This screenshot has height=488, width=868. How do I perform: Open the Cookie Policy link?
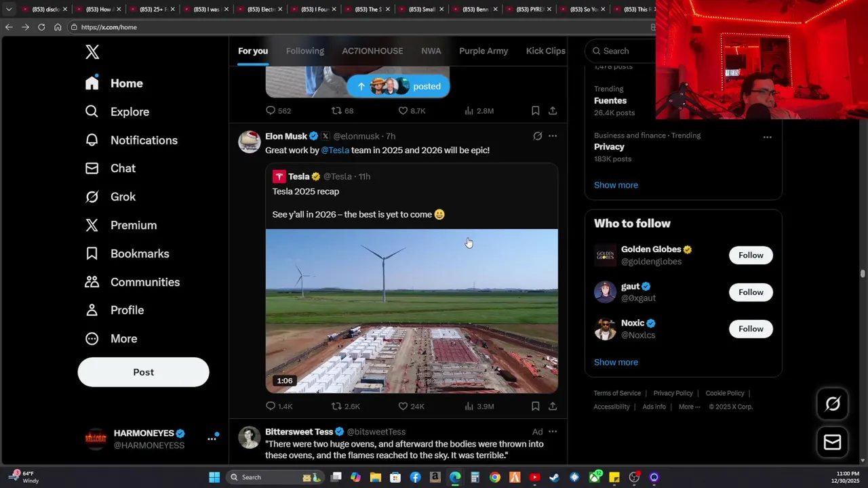pyautogui.click(x=725, y=393)
